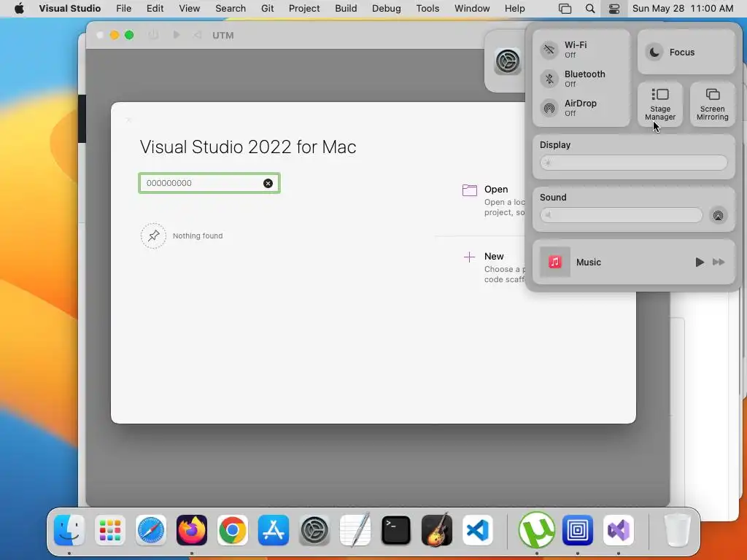
Task: Open the Trash in the Dock
Action: pyautogui.click(x=677, y=530)
